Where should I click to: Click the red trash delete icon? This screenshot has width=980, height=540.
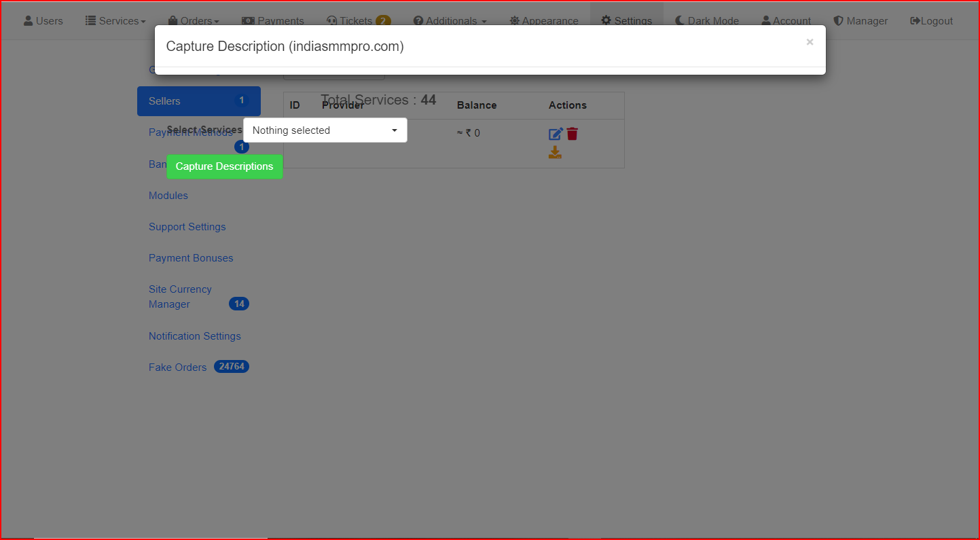(573, 134)
